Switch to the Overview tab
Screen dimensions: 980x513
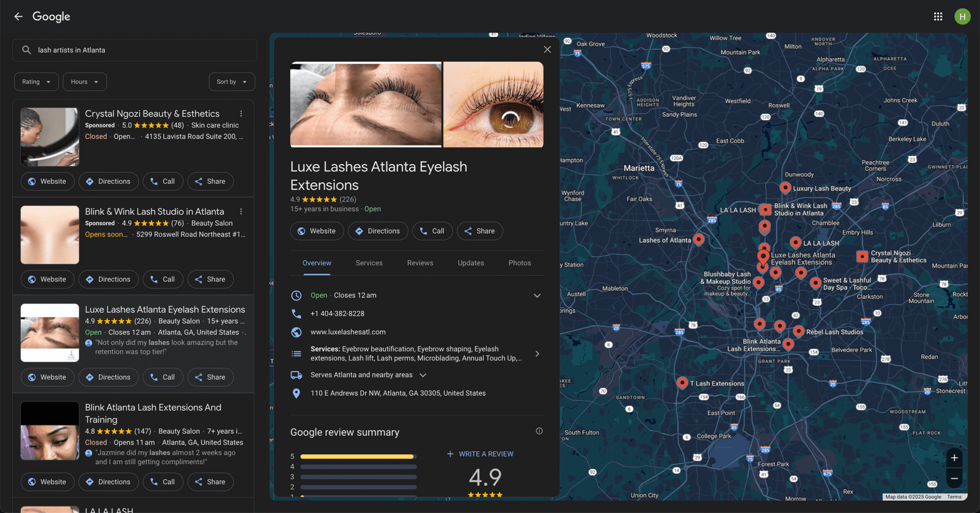tap(317, 263)
